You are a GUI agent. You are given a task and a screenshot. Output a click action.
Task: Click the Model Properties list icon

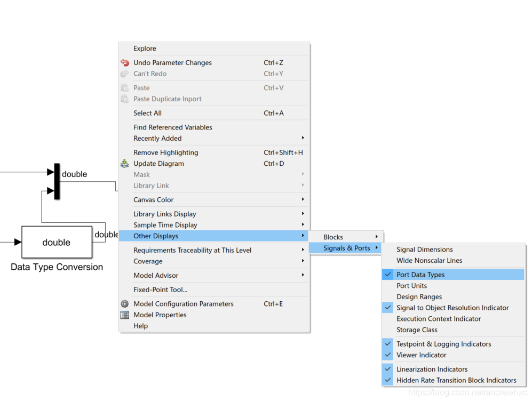pyautogui.click(x=125, y=315)
